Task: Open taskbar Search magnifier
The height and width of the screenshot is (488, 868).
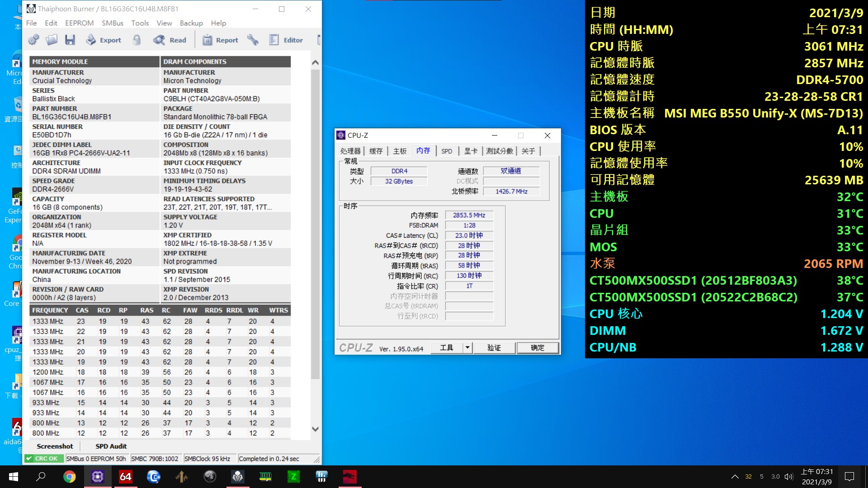Action: click(41, 477)
